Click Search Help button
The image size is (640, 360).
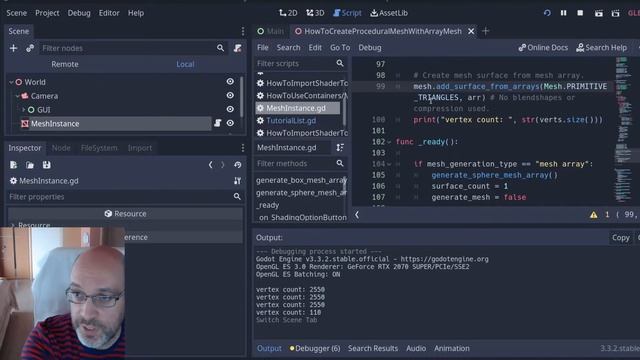602,48
